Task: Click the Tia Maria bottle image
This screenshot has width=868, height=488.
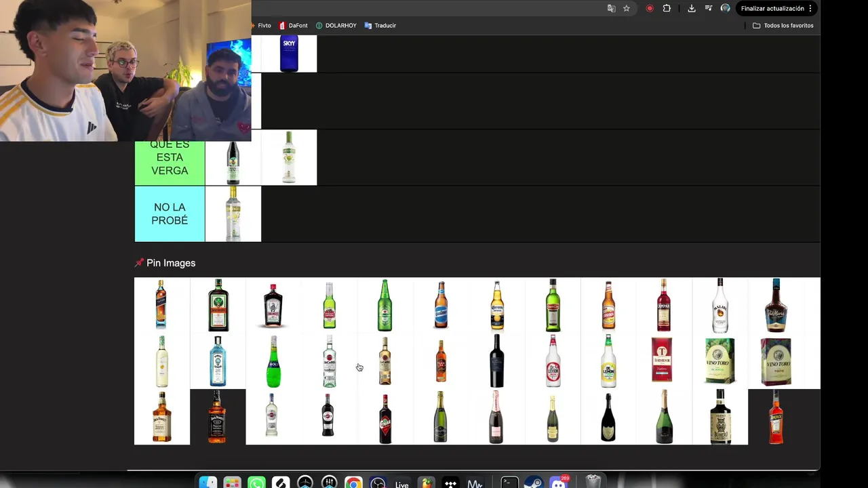Action: coord(776,305)
